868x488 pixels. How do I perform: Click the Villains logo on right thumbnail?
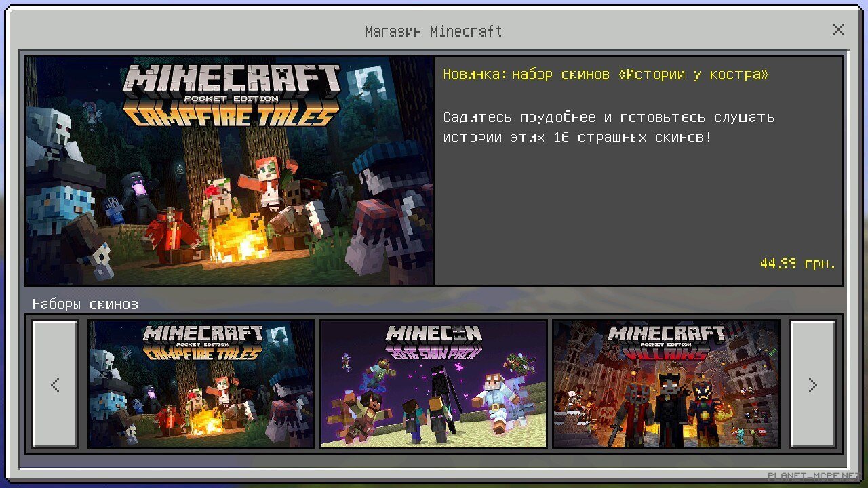[666, 342]
